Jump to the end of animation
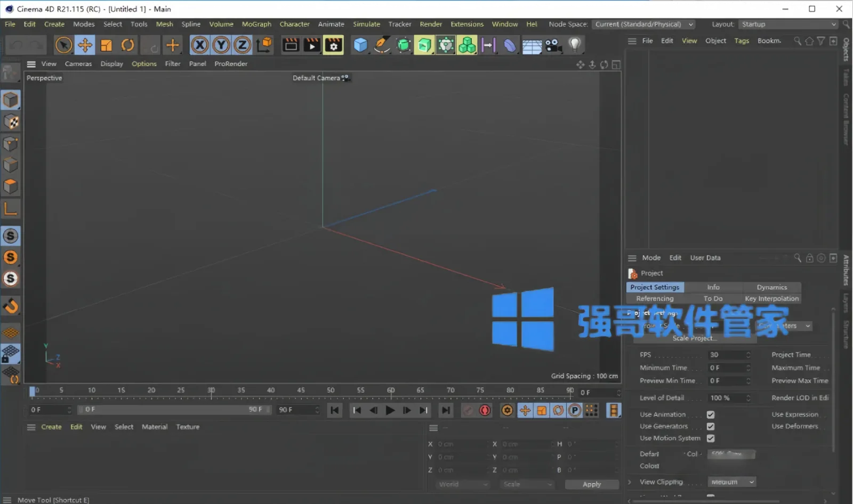 446,410
